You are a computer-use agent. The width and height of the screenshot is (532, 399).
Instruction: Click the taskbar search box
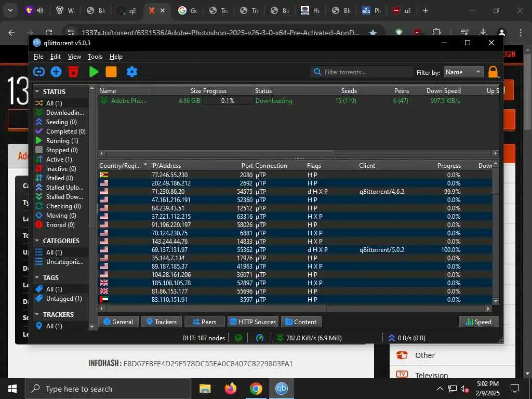click(x=108, y=389)
